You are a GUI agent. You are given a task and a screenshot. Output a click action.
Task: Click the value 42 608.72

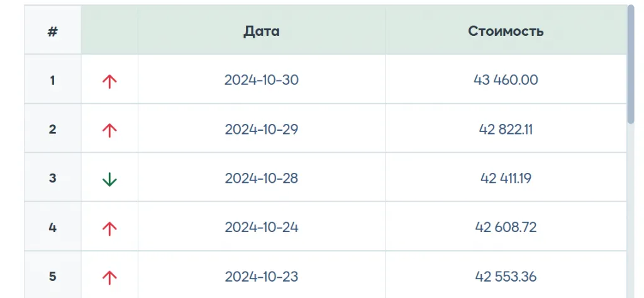click(506, 228)
